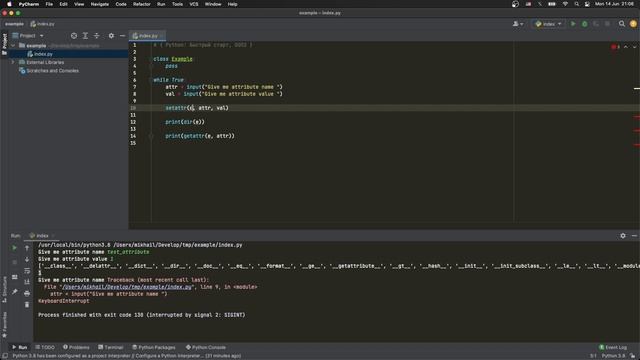Expand External Libraries node

[x=13, y=62]
